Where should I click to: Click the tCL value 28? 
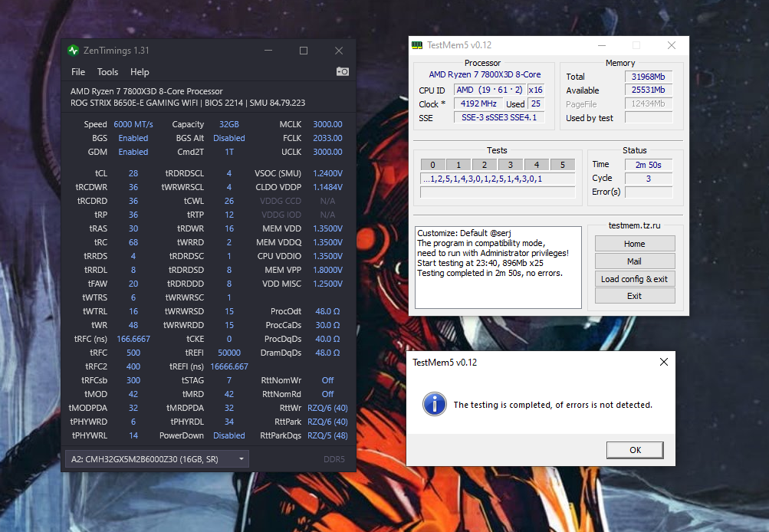(133, 173)
